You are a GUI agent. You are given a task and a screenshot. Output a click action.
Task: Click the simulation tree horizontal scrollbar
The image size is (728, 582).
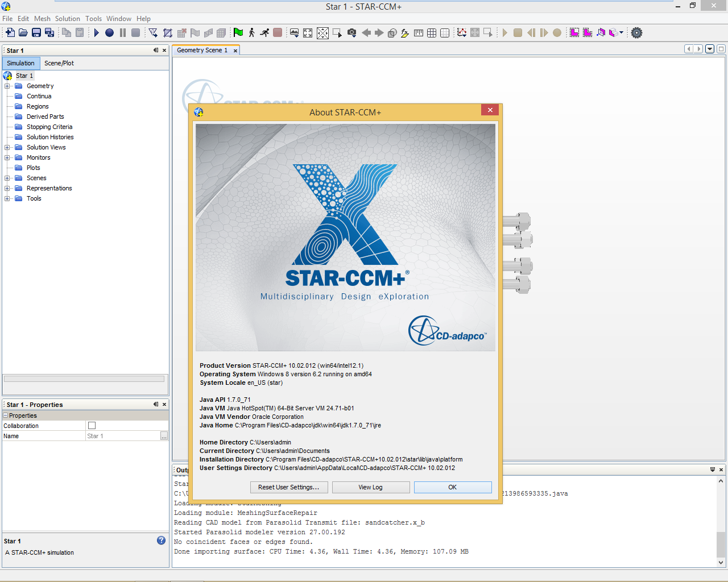(84, 379)
